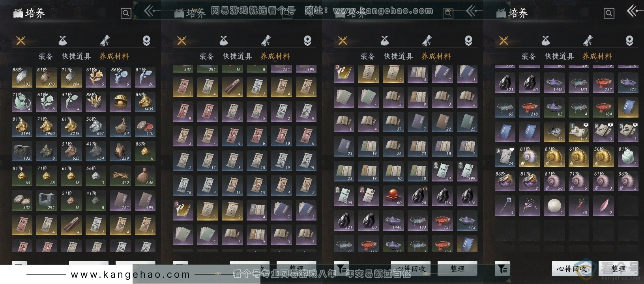This screenshot has width=644, height=284.
Task: Select the marked coal item with count 28
Action: pos(418,196)
